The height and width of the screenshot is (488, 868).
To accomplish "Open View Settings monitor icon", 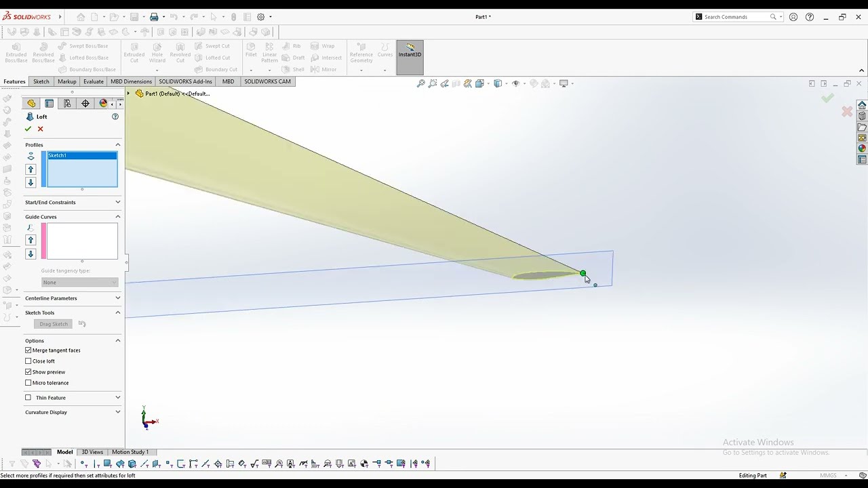I will coord(563,83).
